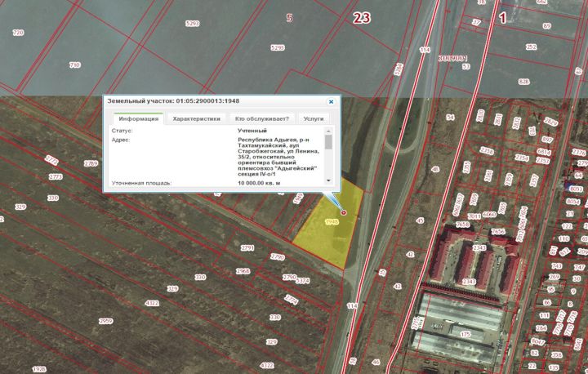Click the area value 10 000.00 кв. м
Viewport: 588px width, 374px height.
(259, 183)
